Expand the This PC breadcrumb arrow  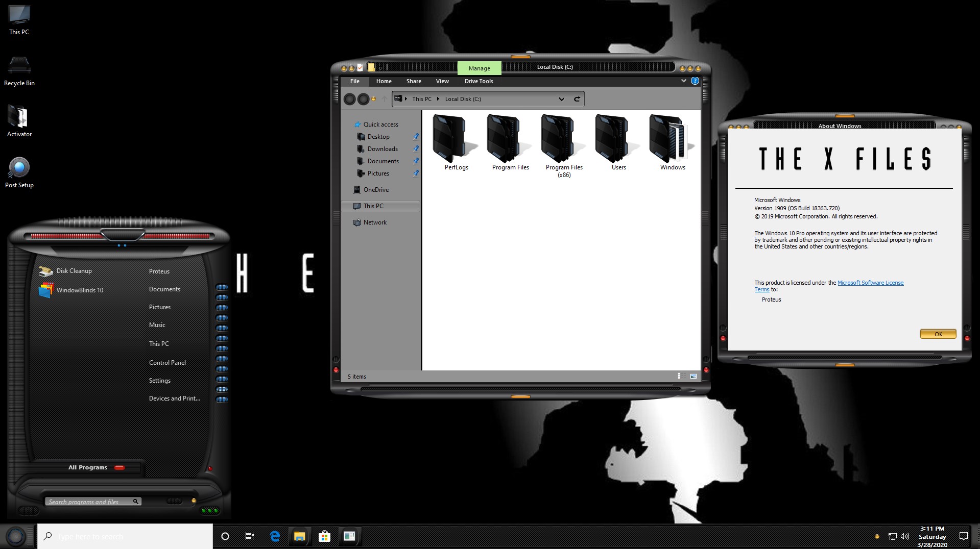pyautogui.click(x=438, y=99)
